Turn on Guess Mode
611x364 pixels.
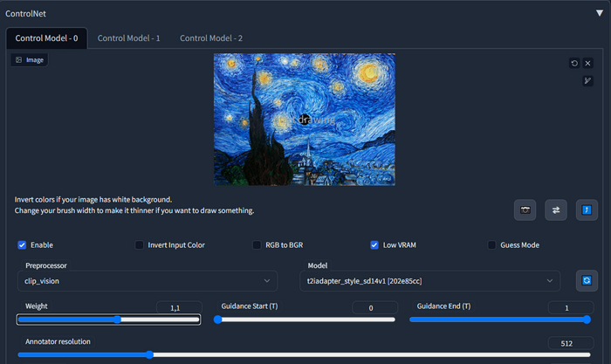492,245
